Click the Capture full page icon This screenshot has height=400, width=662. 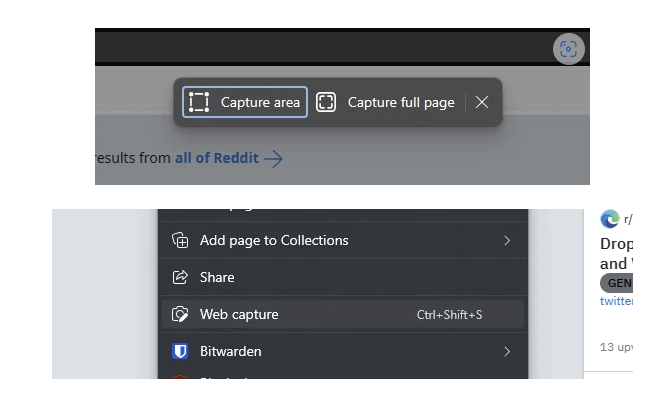(326, 102)
